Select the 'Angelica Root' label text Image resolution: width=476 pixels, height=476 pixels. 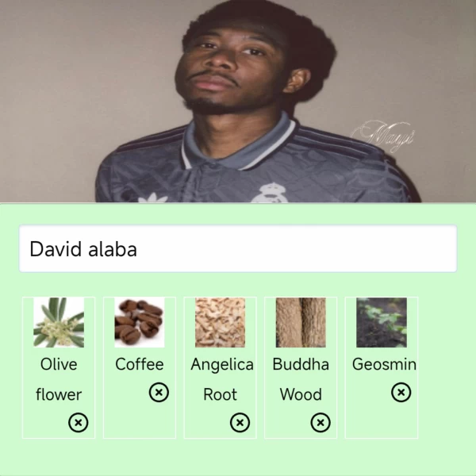[221, 379]
